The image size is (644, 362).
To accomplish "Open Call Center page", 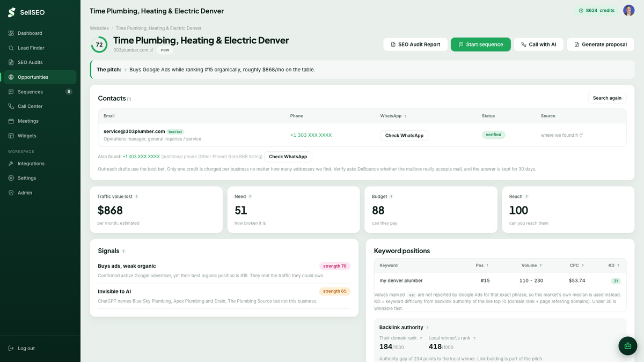I will point(40,106).
